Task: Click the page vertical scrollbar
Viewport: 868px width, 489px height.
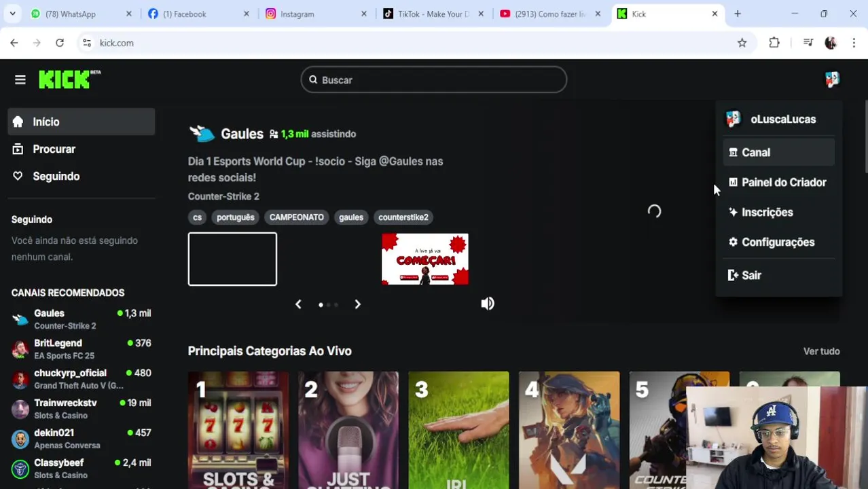Action: click(865, 136)
